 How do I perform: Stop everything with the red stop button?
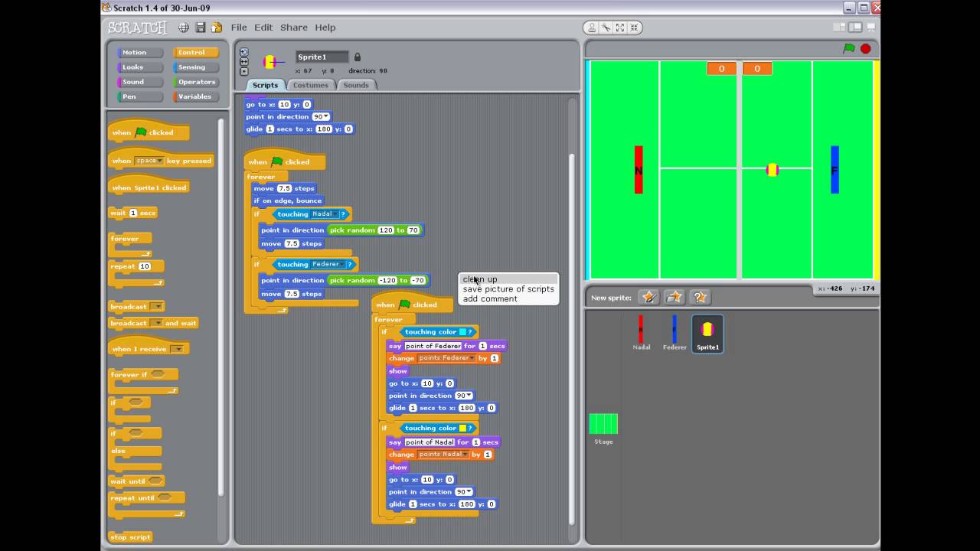click(x=865, y=48)
